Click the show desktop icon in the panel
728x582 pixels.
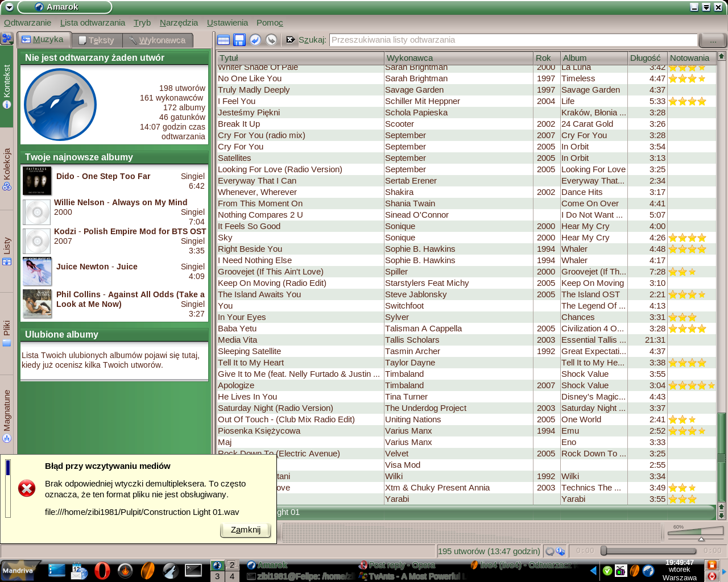[57, 570]
